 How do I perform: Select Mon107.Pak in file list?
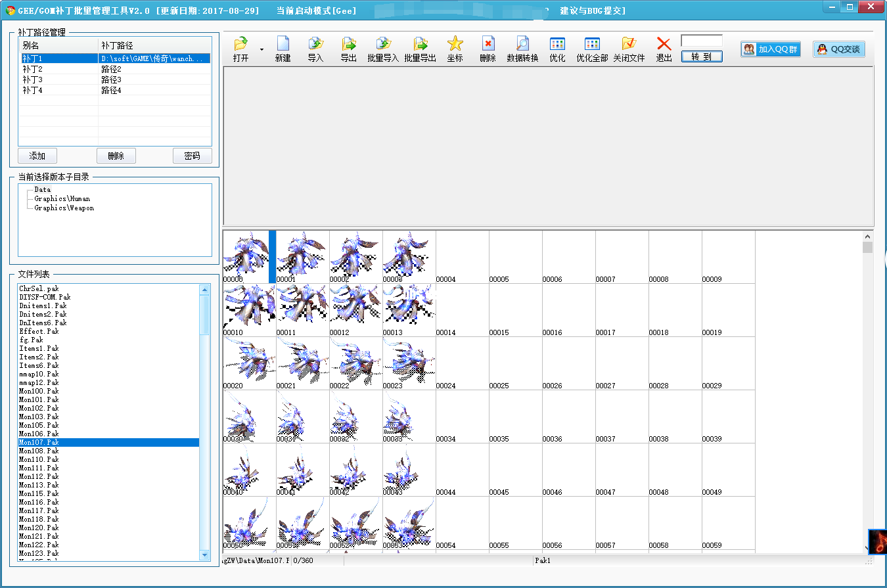click(108, 442)
